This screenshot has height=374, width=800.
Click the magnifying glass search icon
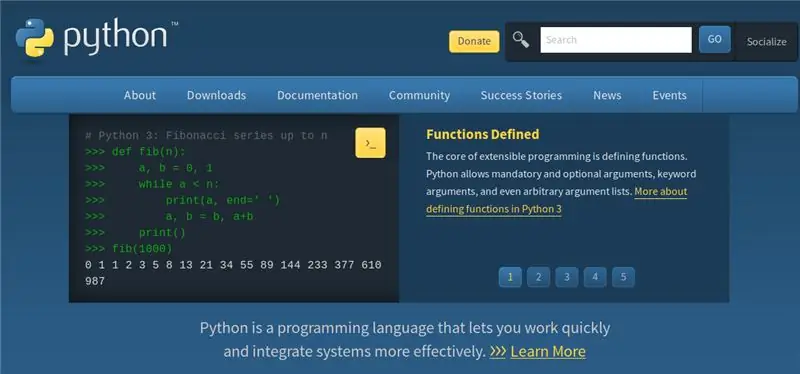click(520, 40)
